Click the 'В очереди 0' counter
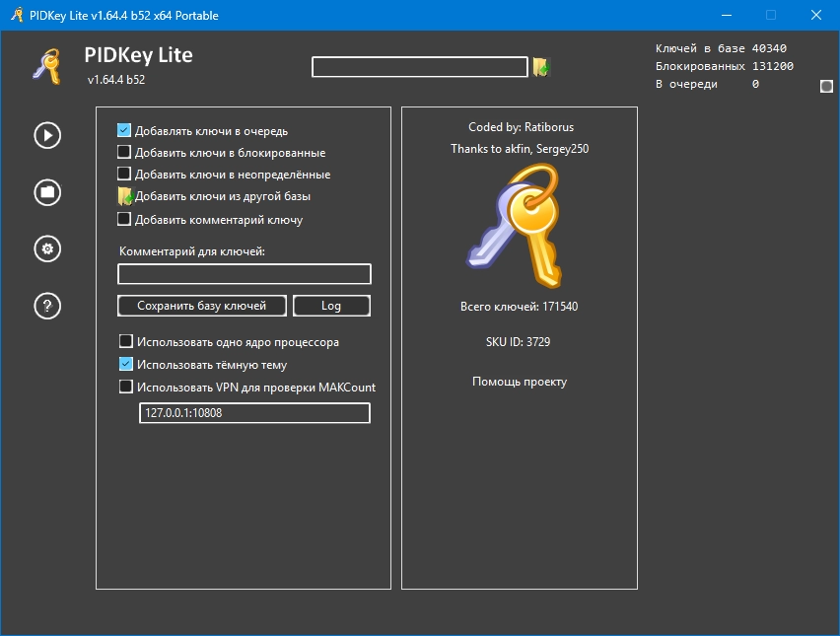This screenshot has height=636, width=840. [707, 84]
